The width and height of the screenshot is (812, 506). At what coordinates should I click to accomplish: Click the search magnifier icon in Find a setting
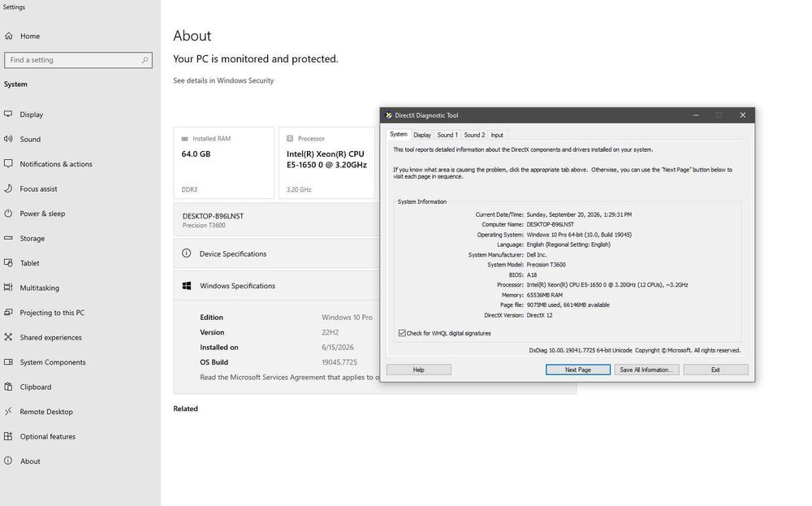click(145, 60)
